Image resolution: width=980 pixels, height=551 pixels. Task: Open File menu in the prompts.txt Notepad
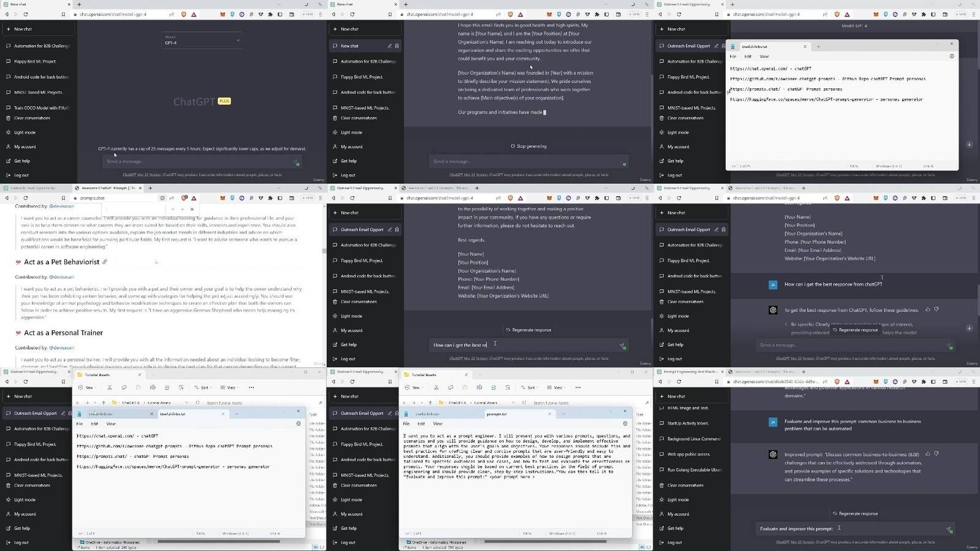pyautogui.click(x=406, y=424)
